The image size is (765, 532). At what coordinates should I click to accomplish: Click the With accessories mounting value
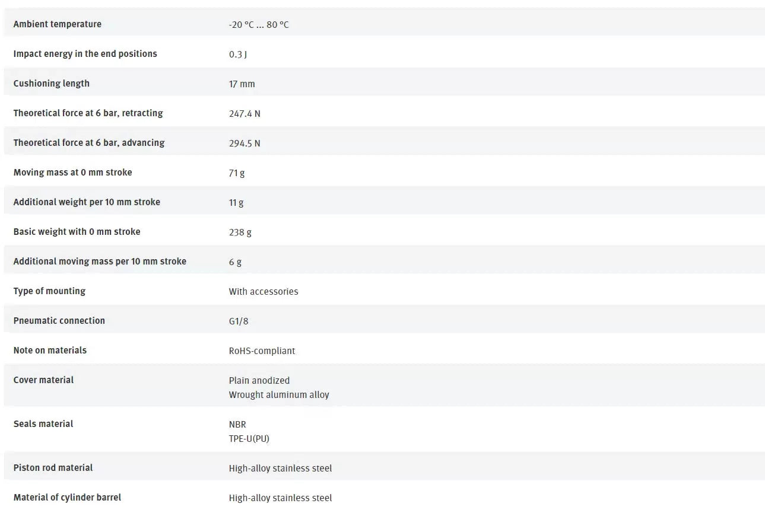264,292
